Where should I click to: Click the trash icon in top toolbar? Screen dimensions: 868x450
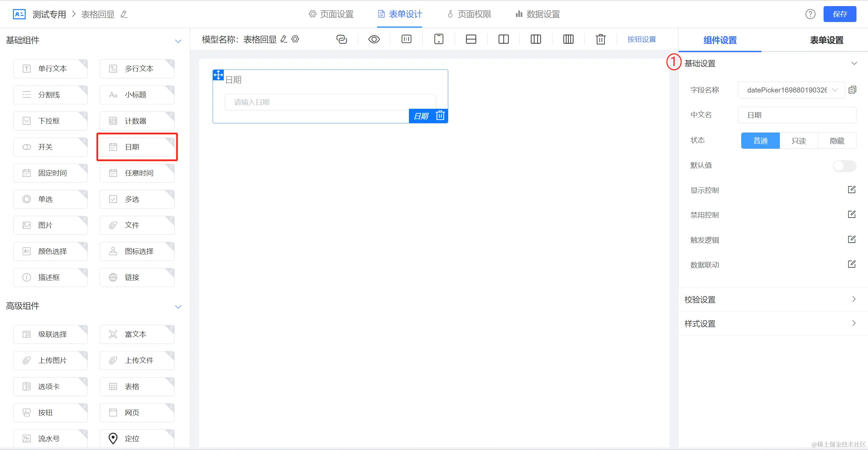coord(600,39)
